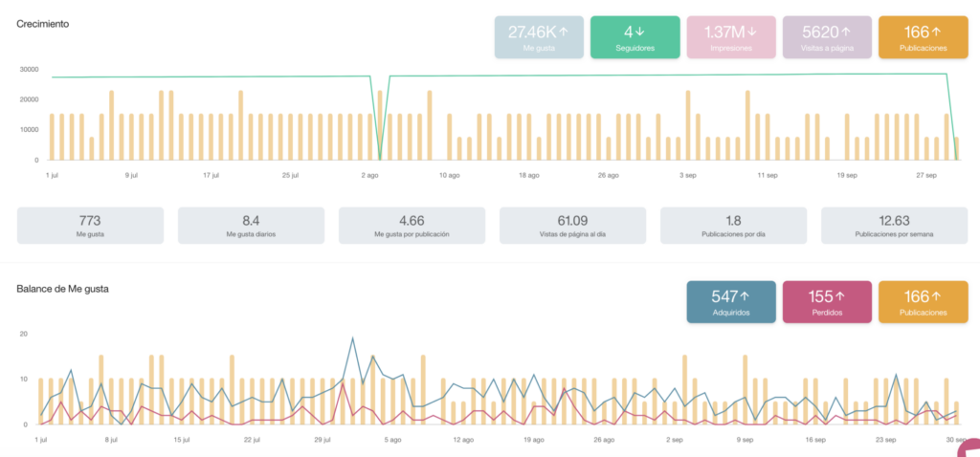Select the 8.4 Me gusta diarios box
This screenshot has height=457, width=980.
tap(252, 226)
